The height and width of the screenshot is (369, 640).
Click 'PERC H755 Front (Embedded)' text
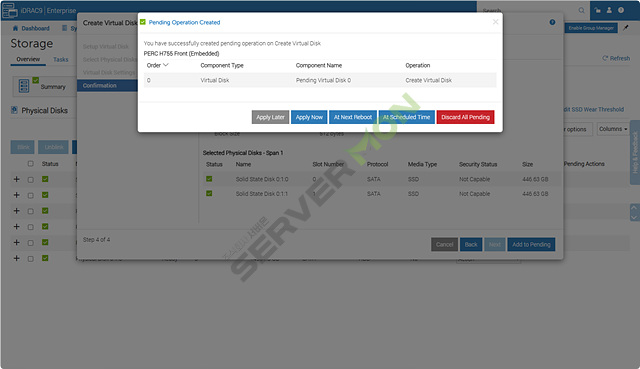tap(181, 53)
